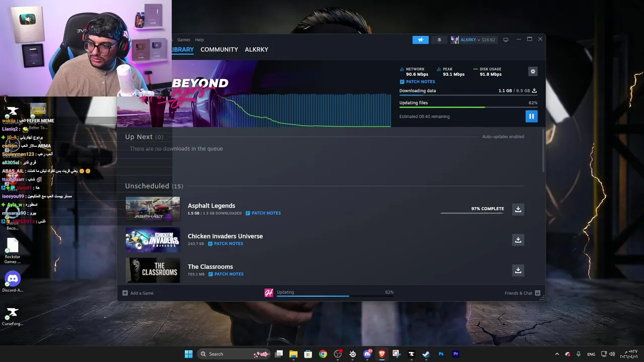Click the game icon in the status bar
644x362 pixels.
[269, 293]
